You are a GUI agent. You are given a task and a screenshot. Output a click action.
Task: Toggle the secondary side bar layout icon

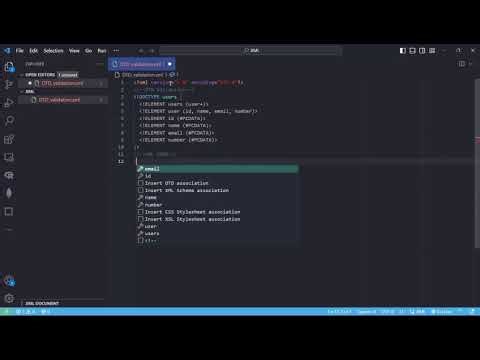tap(422, 51)
